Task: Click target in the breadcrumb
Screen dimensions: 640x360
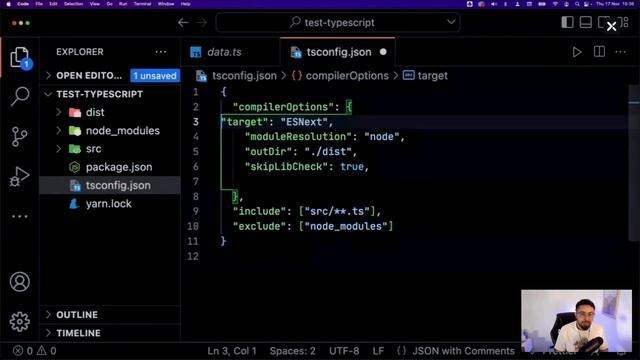Action: click(x=433, y=76)
